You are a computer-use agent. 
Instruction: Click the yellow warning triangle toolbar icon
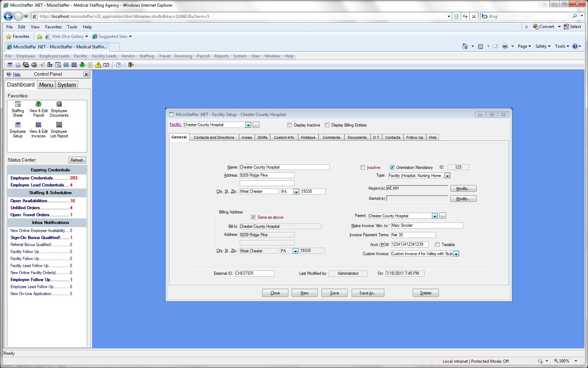[98, 65]
